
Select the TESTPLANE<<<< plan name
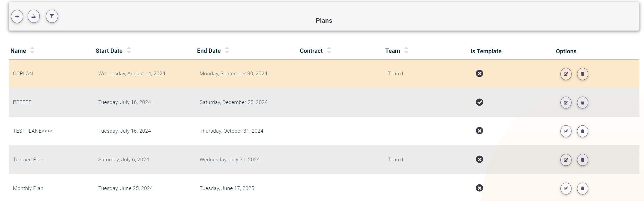[x=32, y=131]
